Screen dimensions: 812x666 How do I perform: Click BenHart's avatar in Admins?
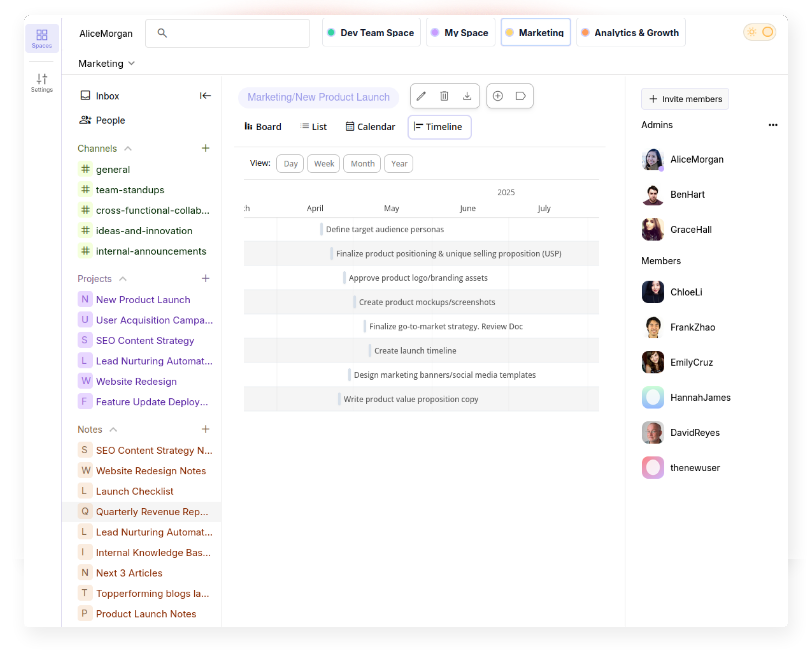(x=653, y=195)
